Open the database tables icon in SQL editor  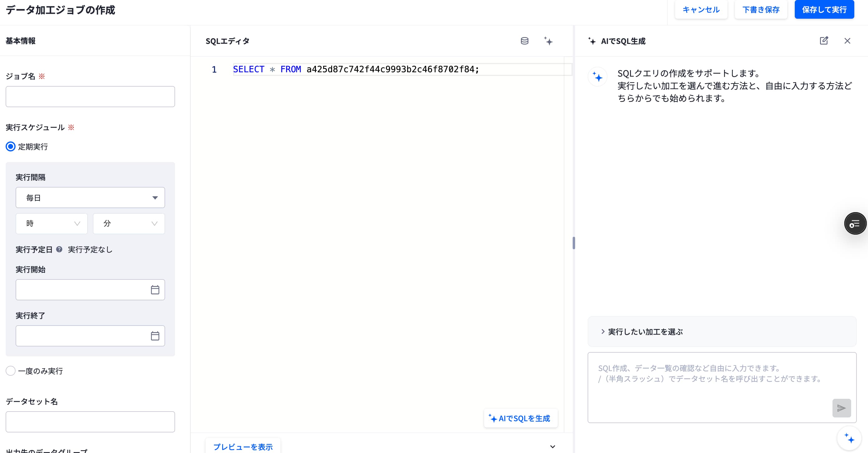coord(524,41)
